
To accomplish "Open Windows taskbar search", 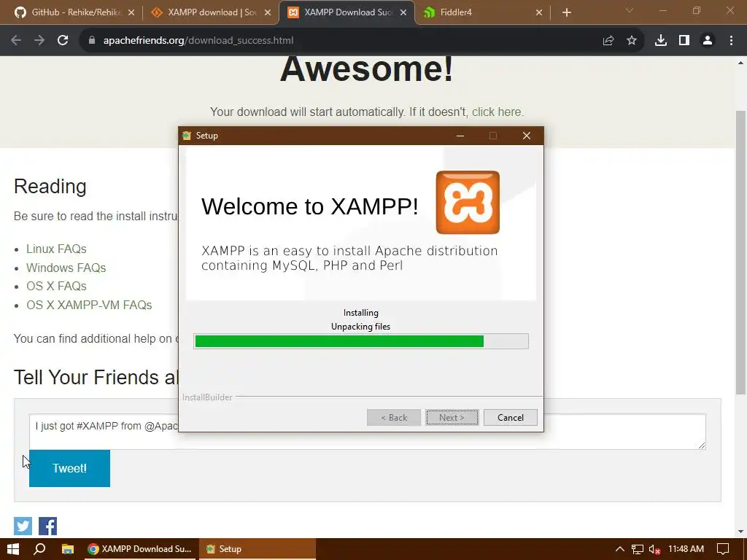I will pyautogui.click(x=40, y=549).
